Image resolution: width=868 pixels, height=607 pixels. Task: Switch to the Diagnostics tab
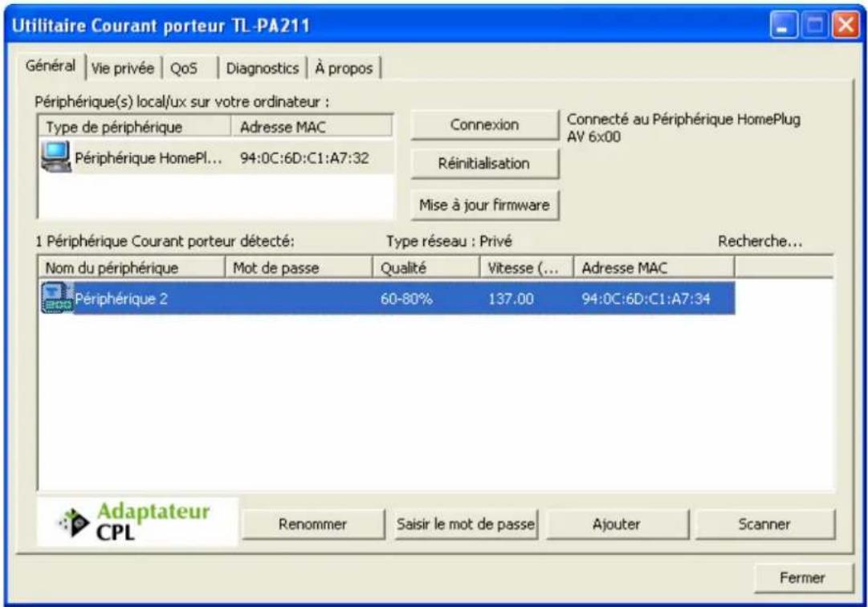point(263,68)
